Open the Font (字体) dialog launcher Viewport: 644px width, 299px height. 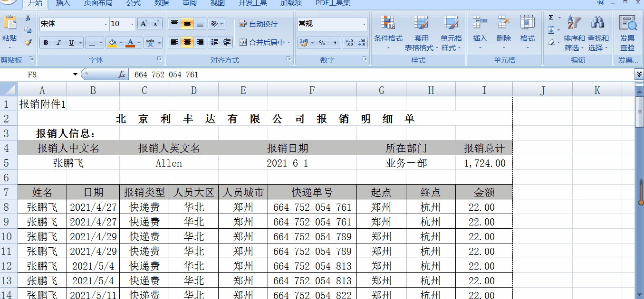click(x=159, y=59)
